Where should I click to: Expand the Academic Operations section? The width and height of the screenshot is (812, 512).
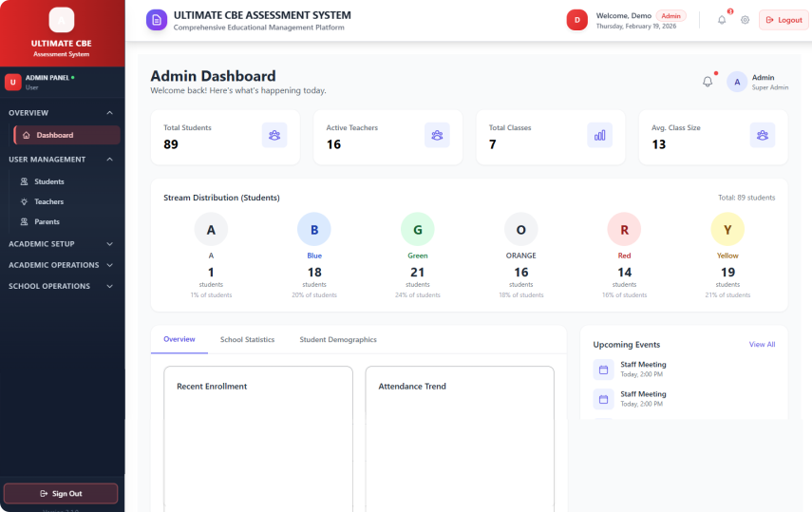point(109,265)
